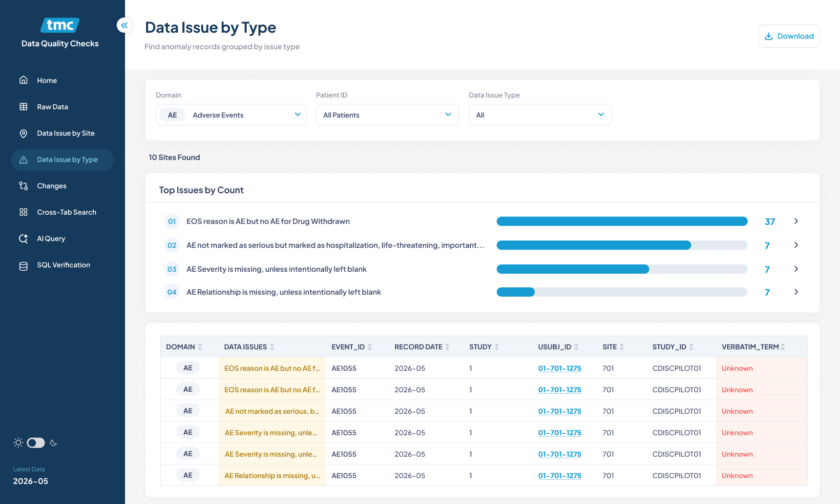This screenshot has width=840, height=504.
Task: Click "AE Relationship is missing, u..." cell
Action: [x=272, y=476]
